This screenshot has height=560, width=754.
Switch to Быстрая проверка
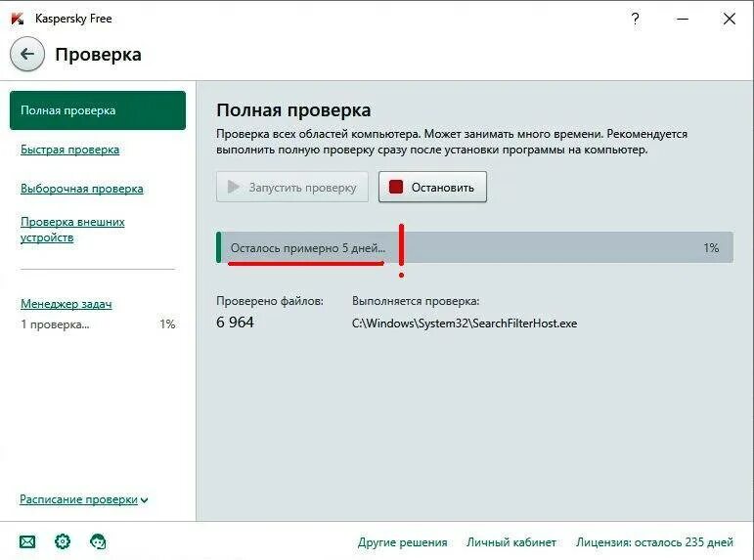69,150
